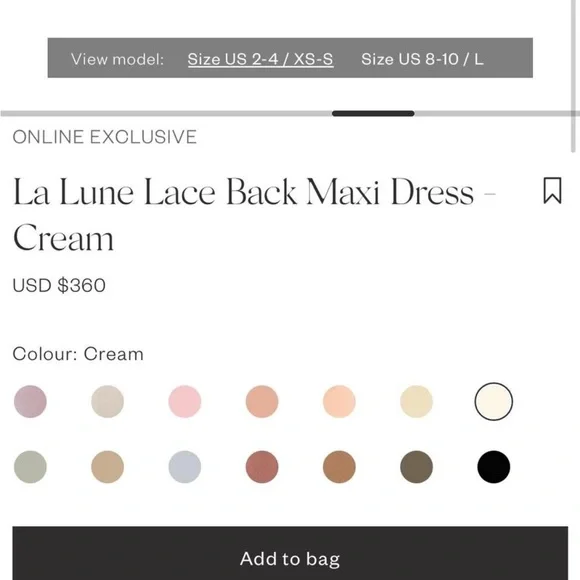
Task: Click the image carousel scroll indicator
Action: [373, 114]
